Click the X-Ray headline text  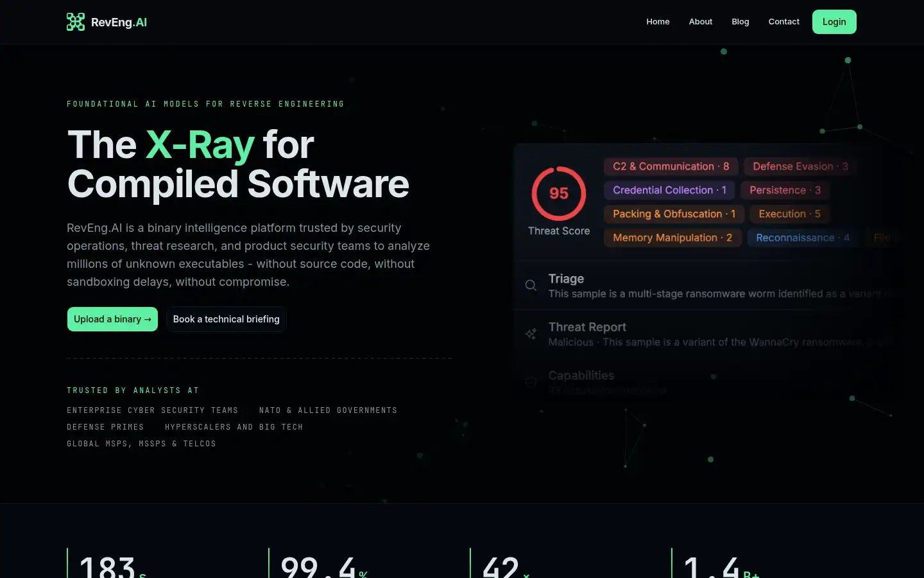pos(200,144)
